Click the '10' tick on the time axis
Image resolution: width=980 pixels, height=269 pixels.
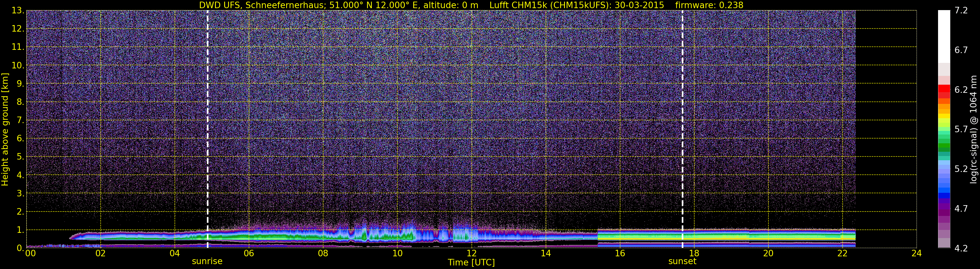coord(397,253)
